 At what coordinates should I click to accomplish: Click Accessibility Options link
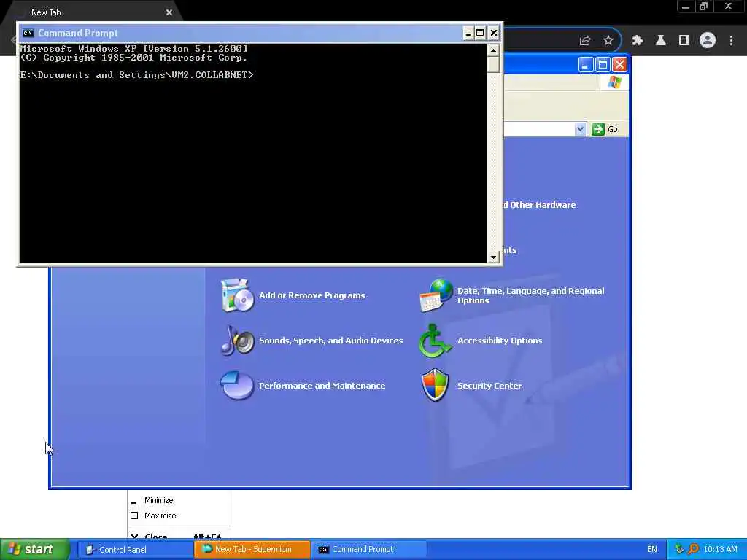tap(500, 341)
